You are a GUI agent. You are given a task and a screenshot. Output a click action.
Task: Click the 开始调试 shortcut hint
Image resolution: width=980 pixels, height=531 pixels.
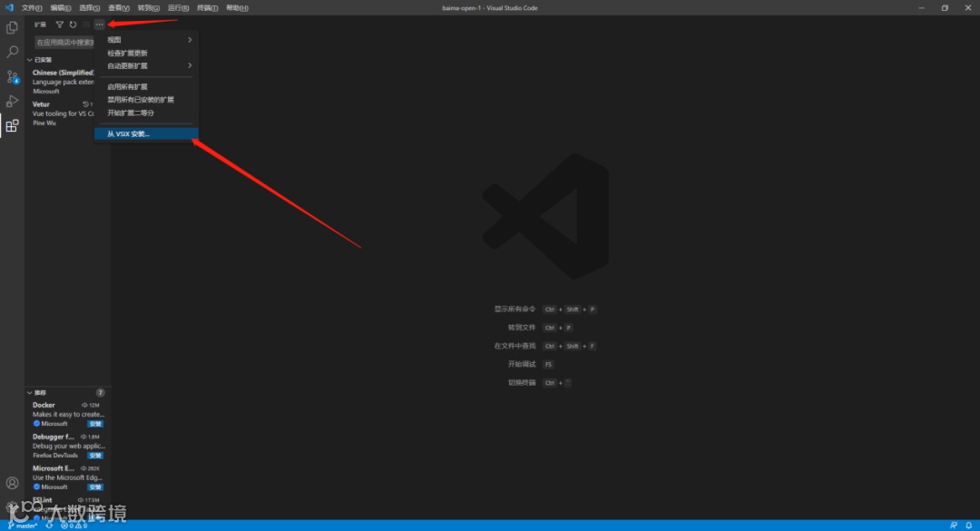point(531,364)
